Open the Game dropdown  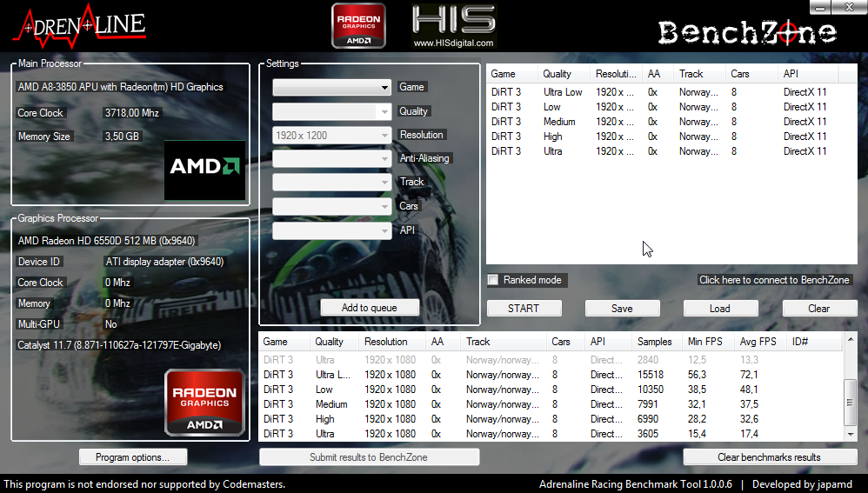point(331,88)
